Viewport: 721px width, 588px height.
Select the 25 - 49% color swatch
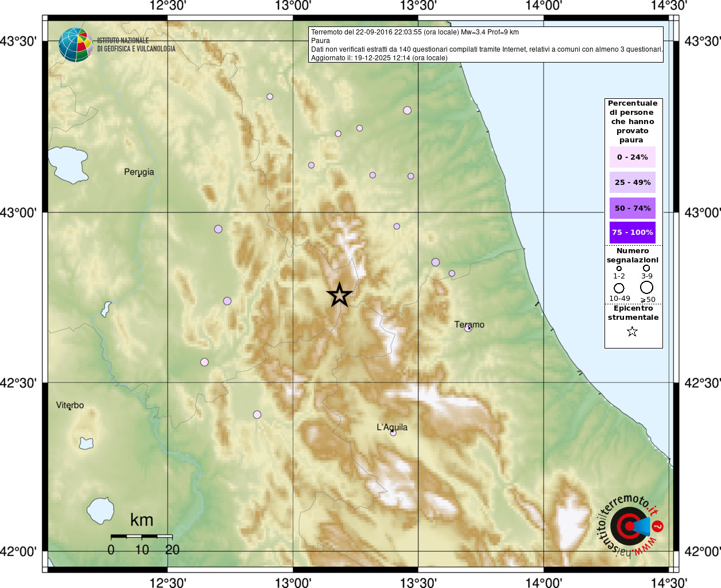click(632, 182)
